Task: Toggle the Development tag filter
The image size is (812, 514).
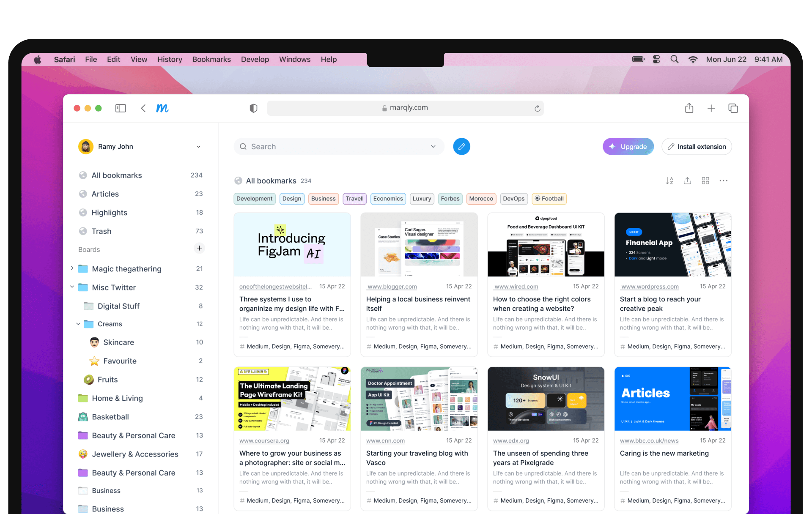Action: coord(254,199)
